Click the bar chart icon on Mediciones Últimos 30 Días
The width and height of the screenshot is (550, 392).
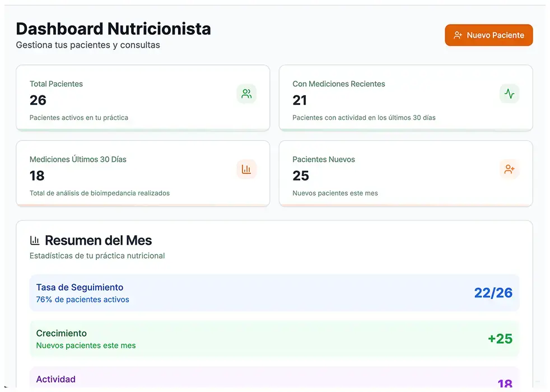pyautogui.click(x=246, y=169)
